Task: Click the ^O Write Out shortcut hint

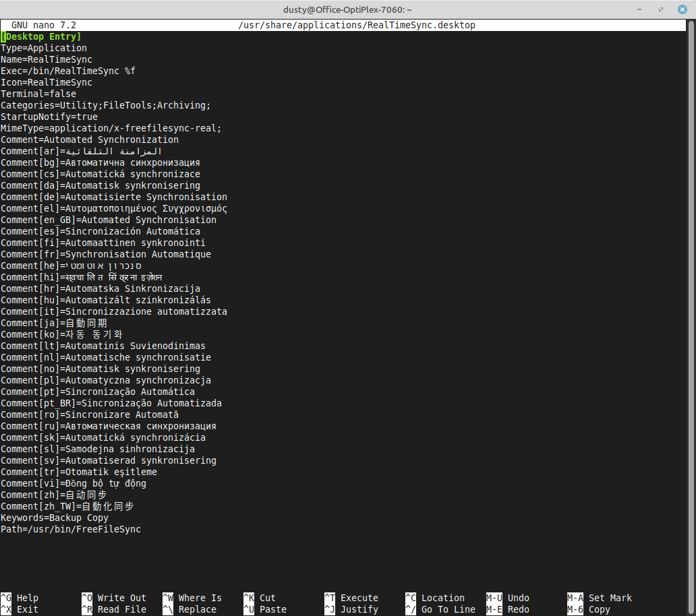Action: pyautogui.click(x=114, y=598)
